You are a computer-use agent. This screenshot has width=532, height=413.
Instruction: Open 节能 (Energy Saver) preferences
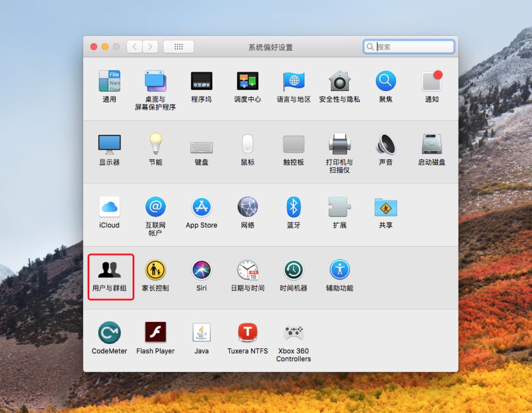155,149
